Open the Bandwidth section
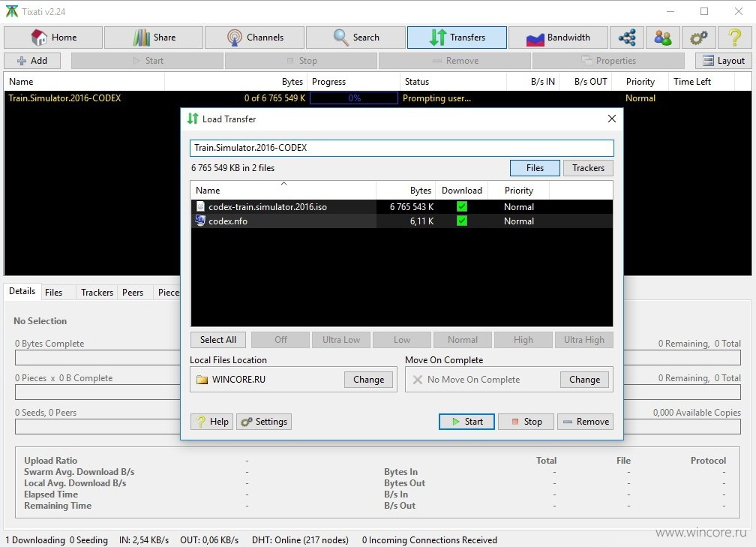 click(x=558, y=38)
